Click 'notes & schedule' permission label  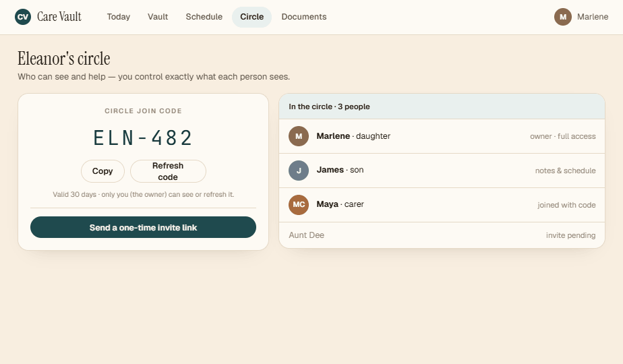point(565,171)
